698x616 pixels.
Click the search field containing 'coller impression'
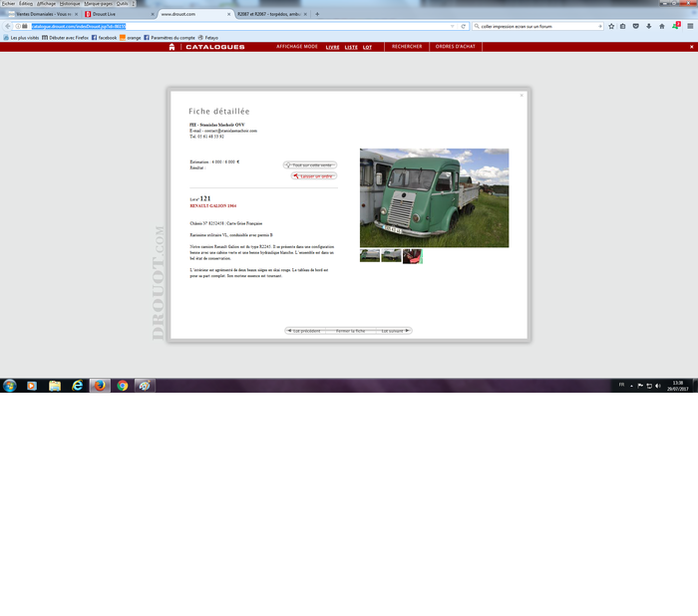[x=538, y=26]
